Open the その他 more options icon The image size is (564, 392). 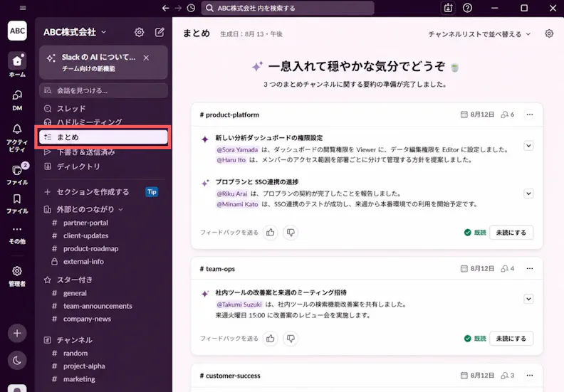click(x=17, y=229)
